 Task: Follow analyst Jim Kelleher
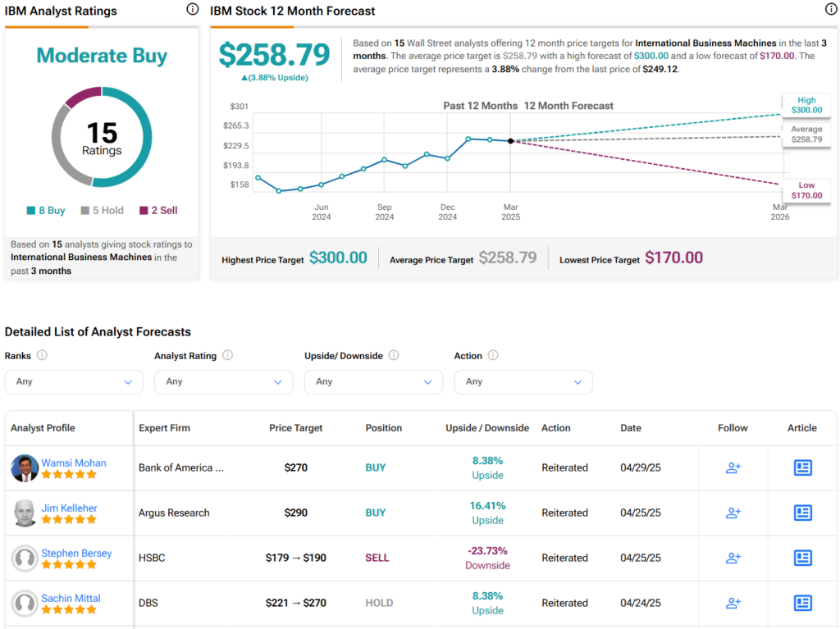[x=733, y=513]
